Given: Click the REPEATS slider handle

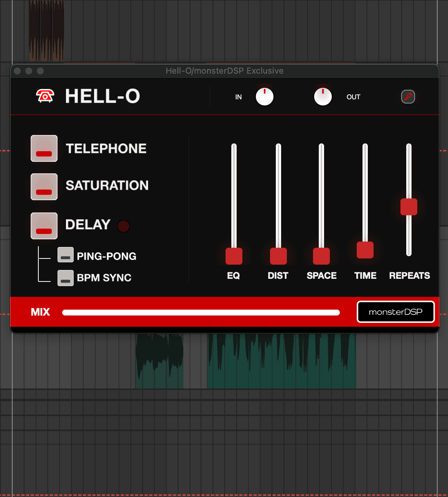Looking at the screenshot, I should pyautogui.click(x=409, y=207).
